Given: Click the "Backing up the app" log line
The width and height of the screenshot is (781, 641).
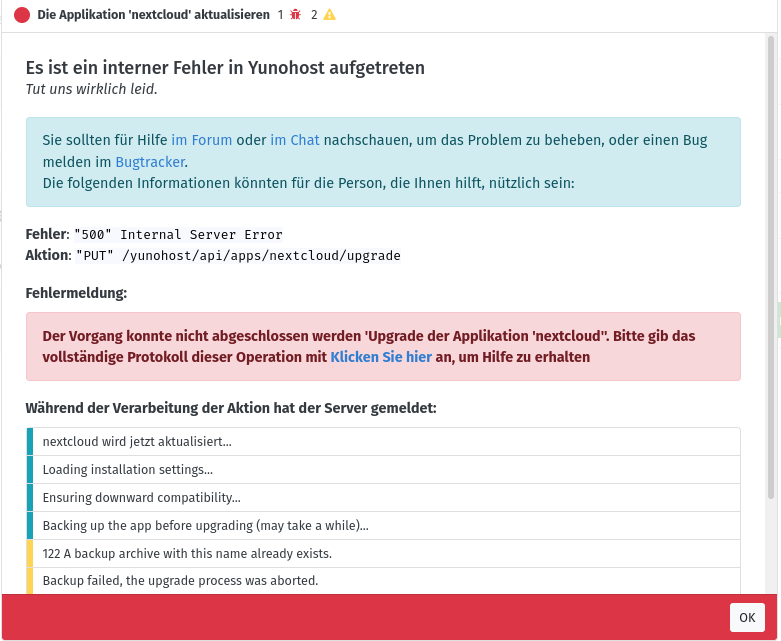Looking at the screenshot, I should click(x=205, y=526).
